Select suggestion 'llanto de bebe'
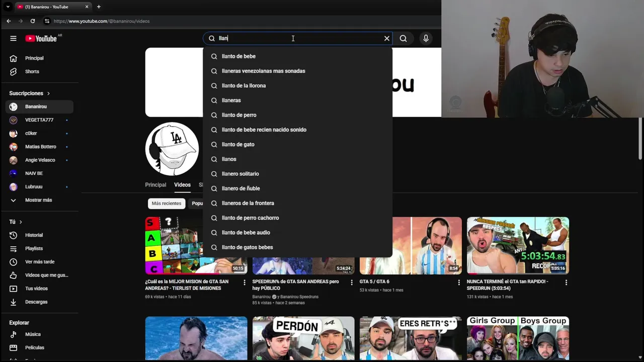 (x=297, y=56)
